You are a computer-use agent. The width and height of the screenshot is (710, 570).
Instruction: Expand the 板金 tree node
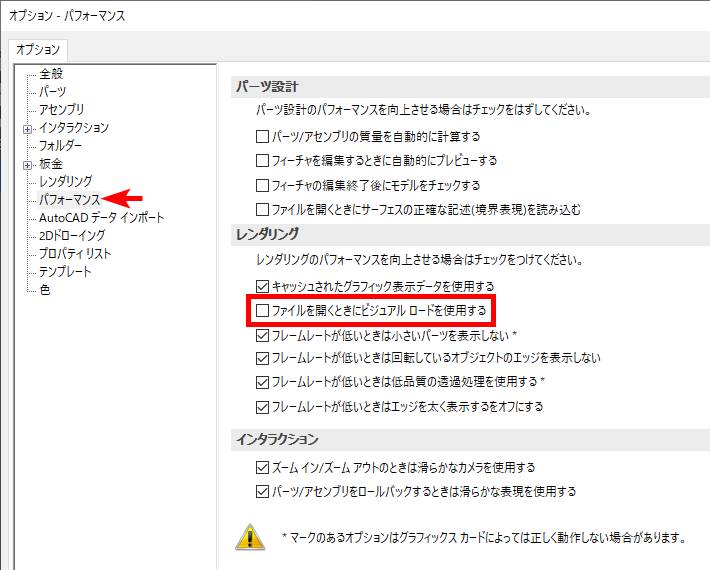click(x=27, y=165)
